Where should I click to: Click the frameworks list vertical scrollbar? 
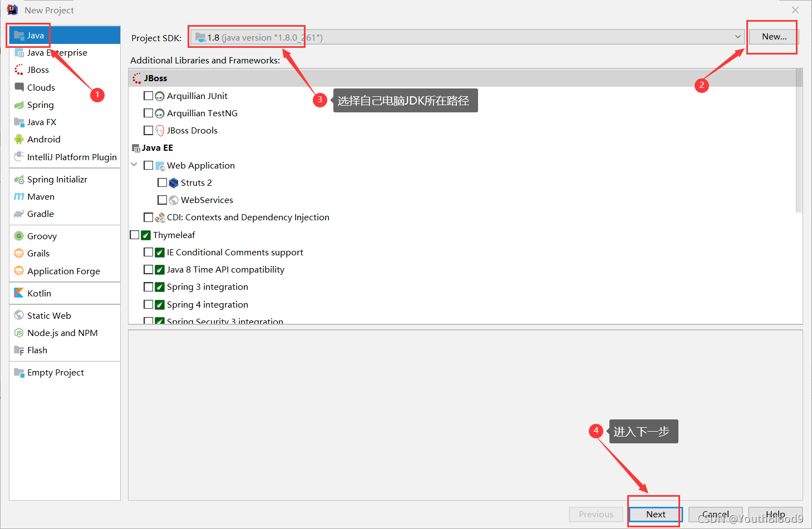[799, 140]
